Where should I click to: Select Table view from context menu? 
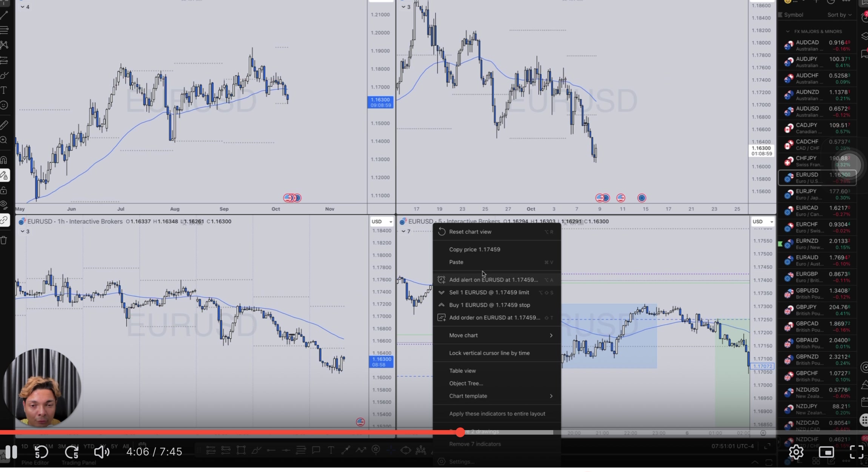click(x=462, y=371)
